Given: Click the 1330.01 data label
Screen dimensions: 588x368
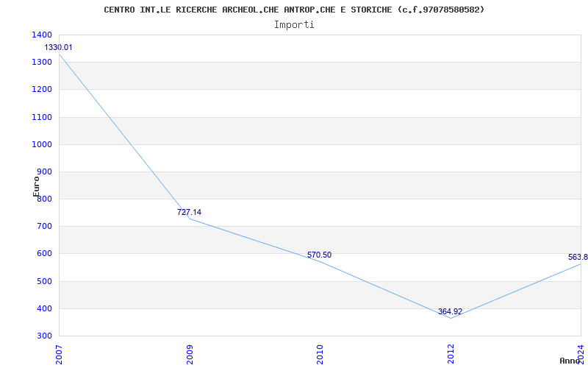Looking at the screenshot, I should click(59, 47).
